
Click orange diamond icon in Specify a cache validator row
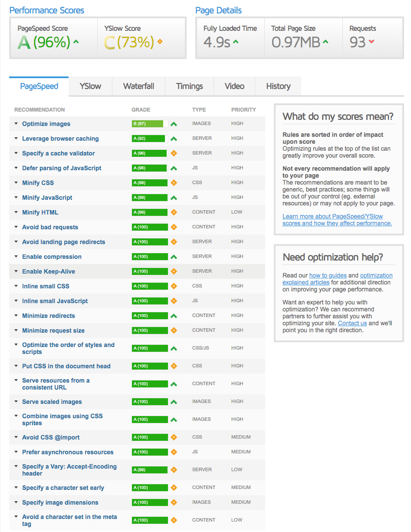(174, 153)
